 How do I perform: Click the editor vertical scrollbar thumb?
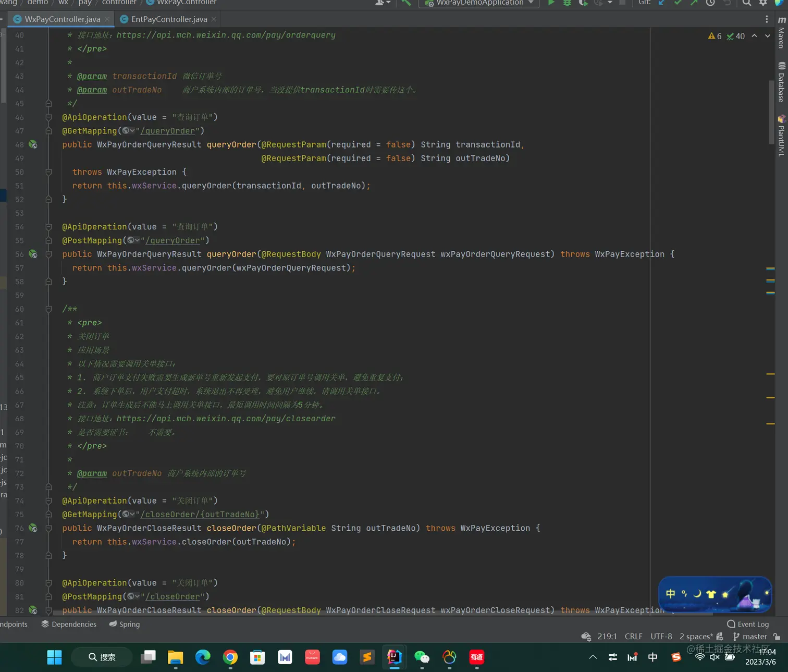(772, 112)
